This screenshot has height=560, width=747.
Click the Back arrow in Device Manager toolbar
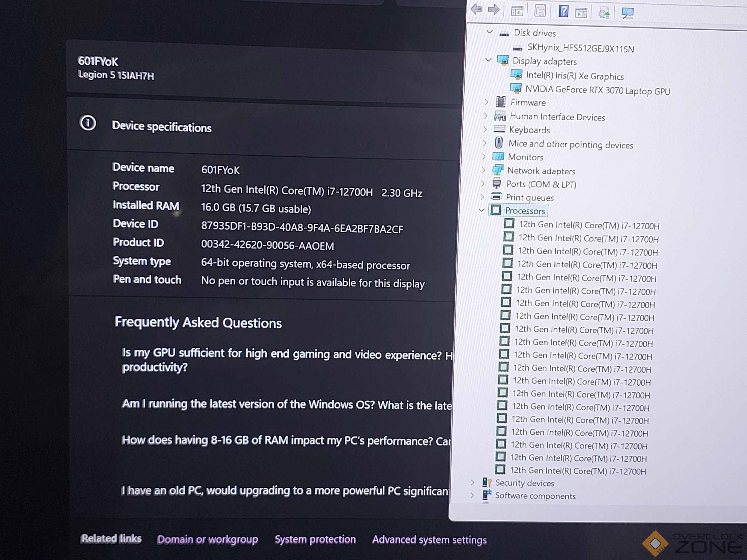click(477, 9)
